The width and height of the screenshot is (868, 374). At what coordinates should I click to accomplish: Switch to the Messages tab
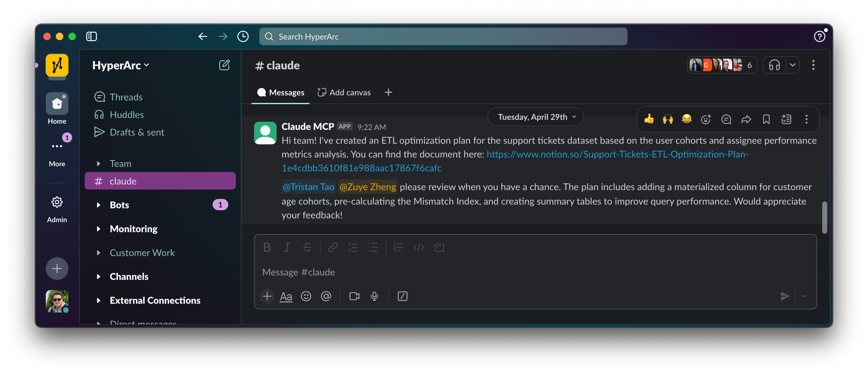[x=280, y=93]
